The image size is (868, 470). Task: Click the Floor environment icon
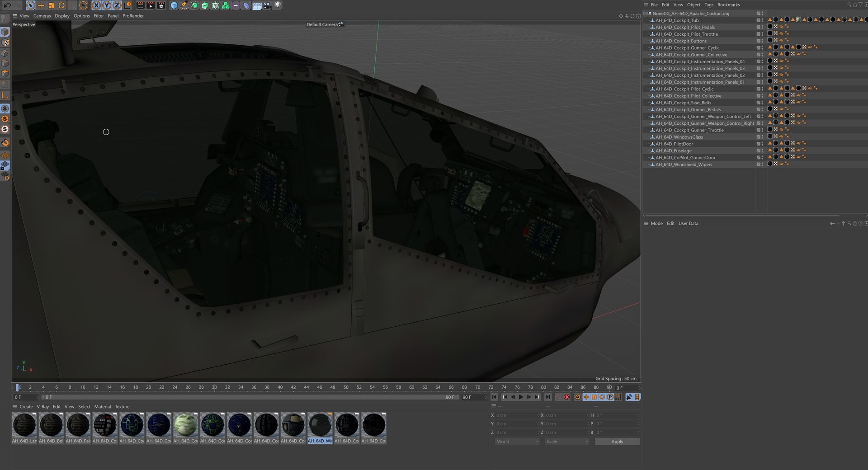pos(257,5)
